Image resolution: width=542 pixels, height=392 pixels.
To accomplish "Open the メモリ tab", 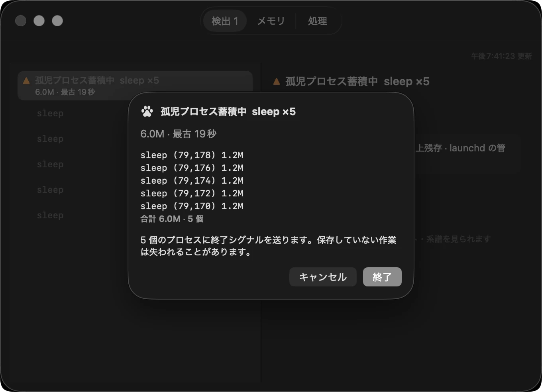I will (x=271, y=21).
